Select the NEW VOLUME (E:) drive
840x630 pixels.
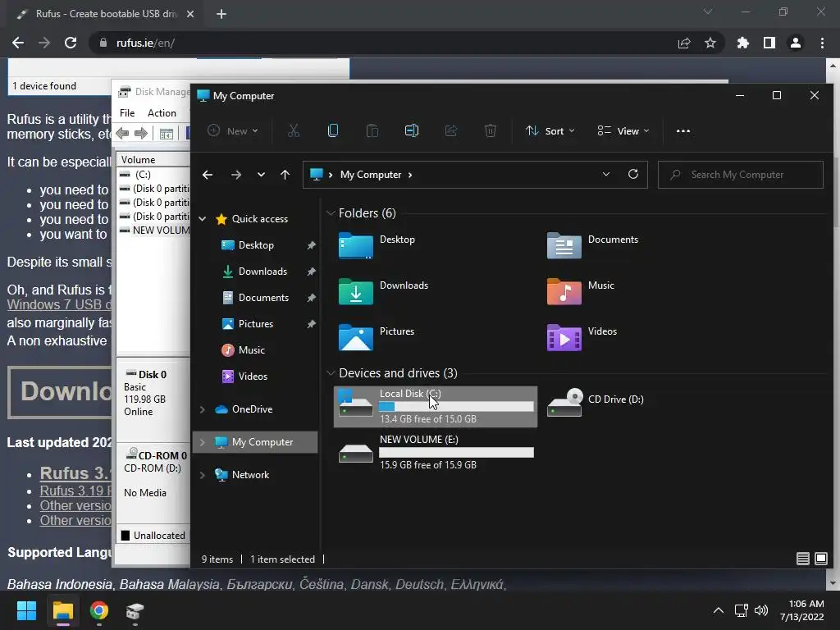coord(435,452)
